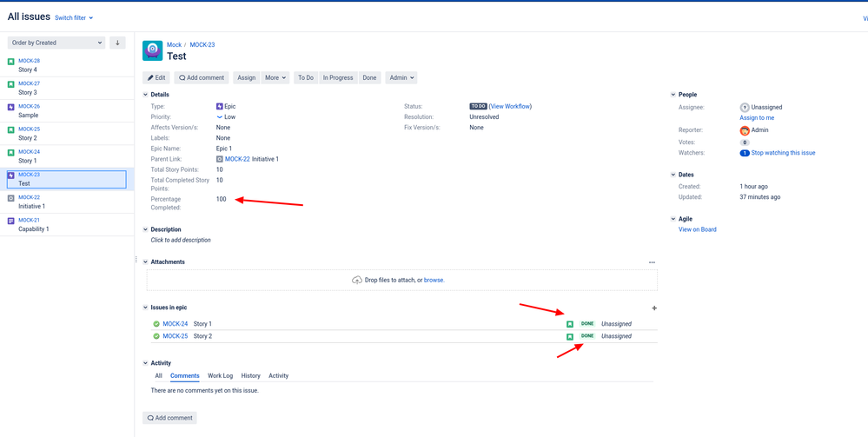Collapse the Agile section
The width and height of the screenshot is (868, 437).
[x=673, y=219]
